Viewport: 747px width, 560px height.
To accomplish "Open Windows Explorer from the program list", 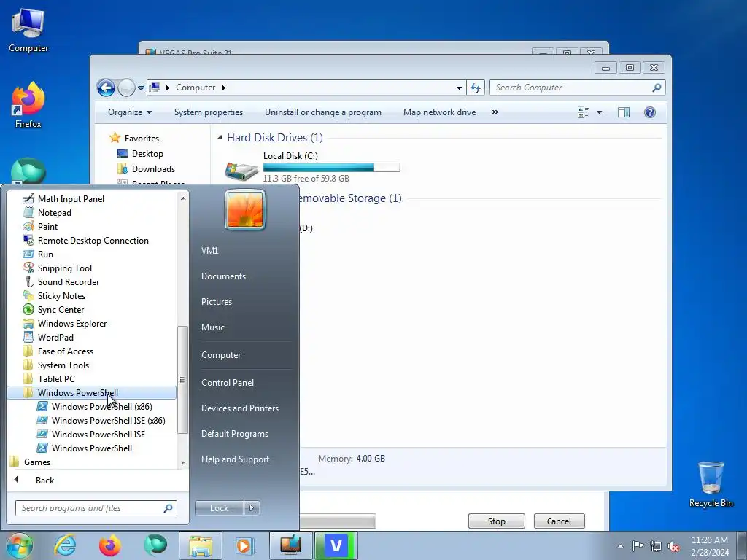I will pyautogui.click(x=72, y=323).
